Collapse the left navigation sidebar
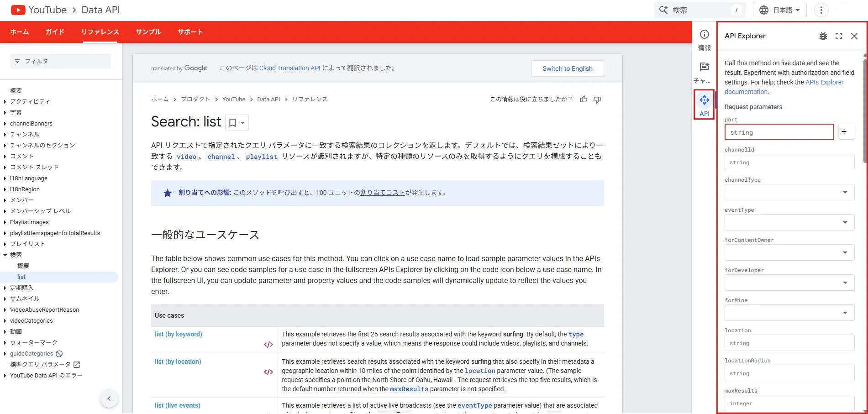The width and height of the screenshot is (868, 414). 109,398
